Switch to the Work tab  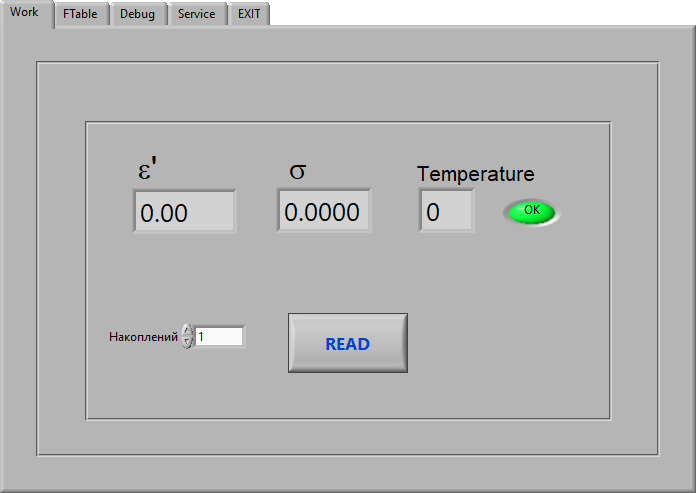[25, 13]
